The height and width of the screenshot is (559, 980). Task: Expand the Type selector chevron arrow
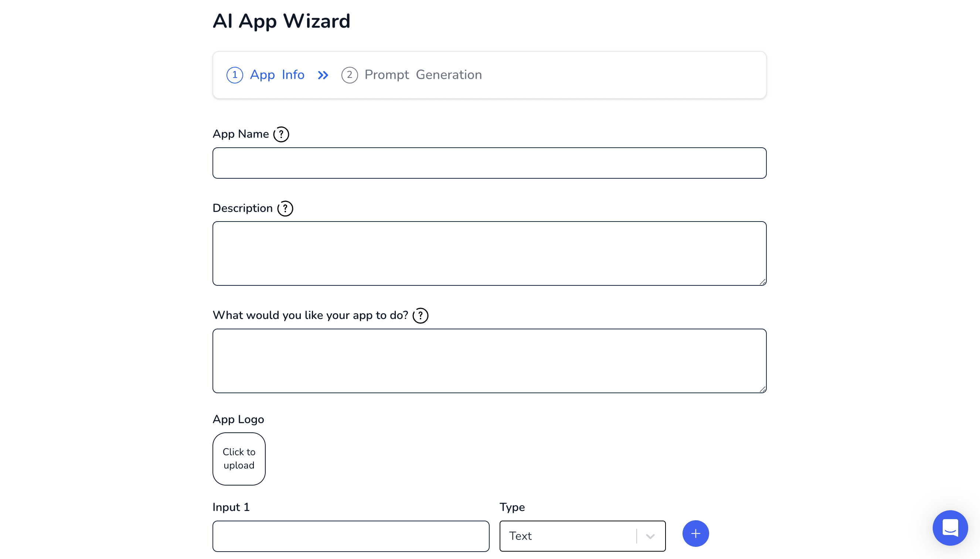[x=650, y=536]
